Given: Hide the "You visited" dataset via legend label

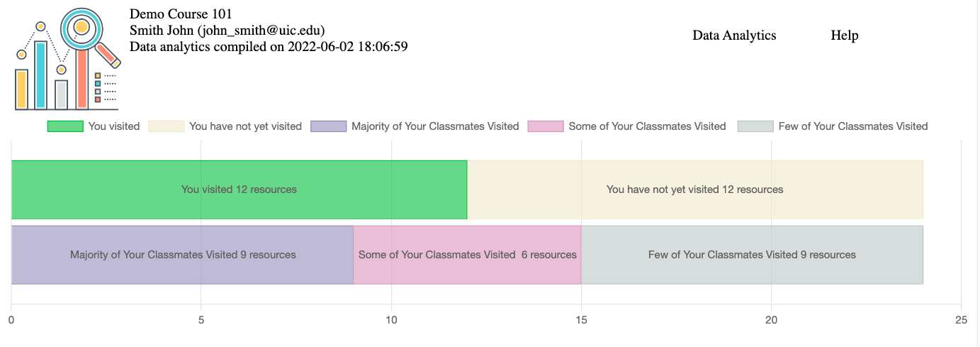Looking at the screenshot, I should [x=114, y=126].
